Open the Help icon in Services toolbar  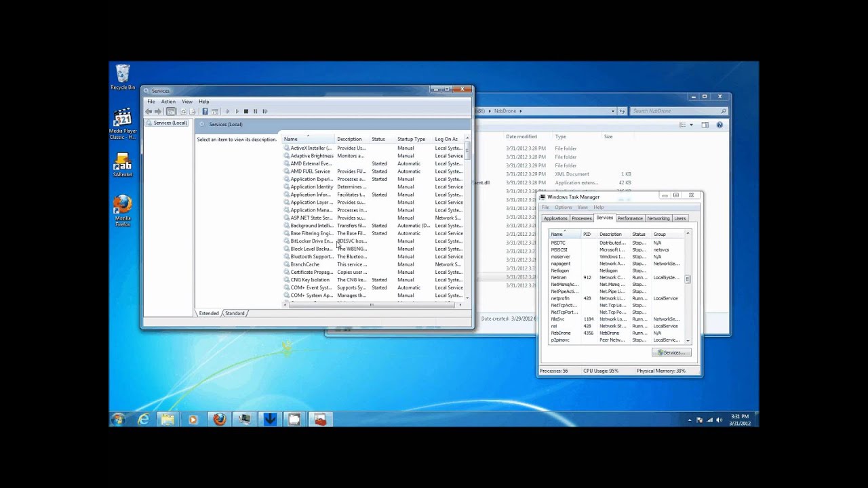tap(205, 111)
